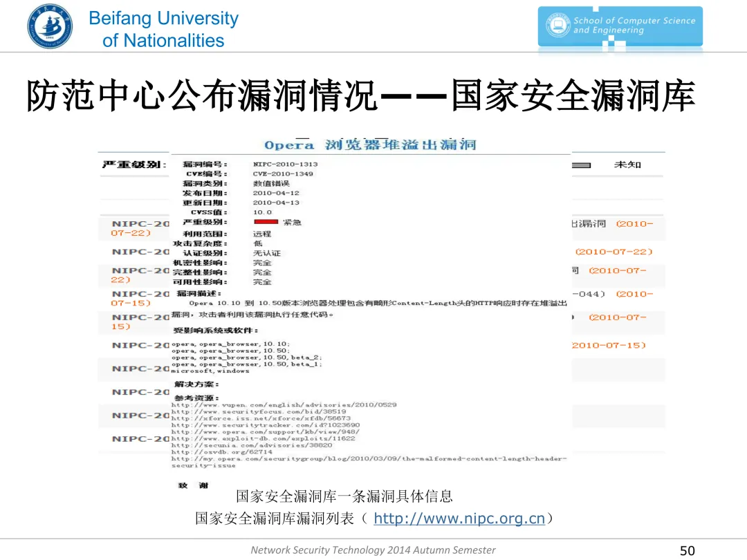Viewport: 747px width, 560px height.
Task: Click the 'opera_browser, 10.50, beta_2' line
Action: (247, 357)
